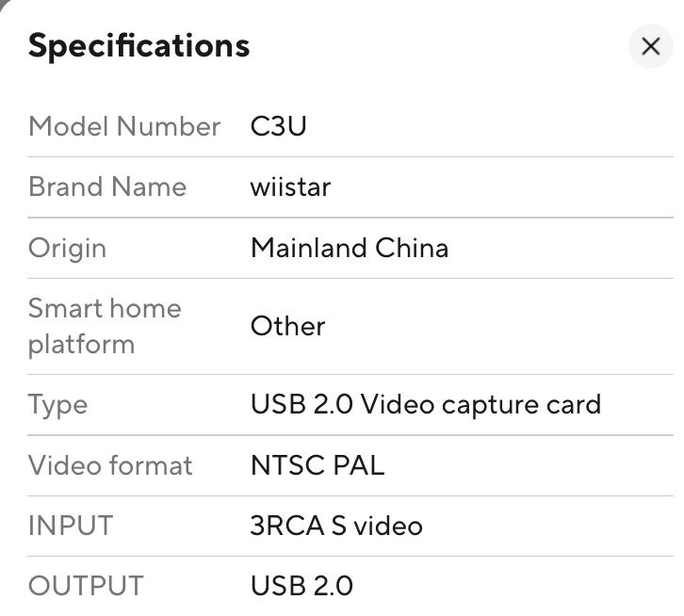Select the Video format label
The image size is (684, 616).
(x=110, y=465)
